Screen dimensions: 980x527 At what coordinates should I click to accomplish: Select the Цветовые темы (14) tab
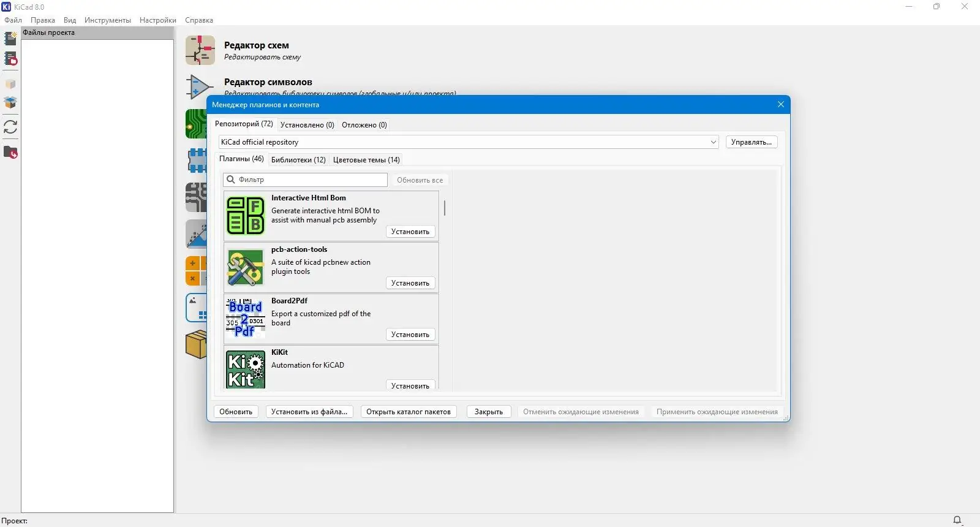pyautogui.click(x=366, y=160)
